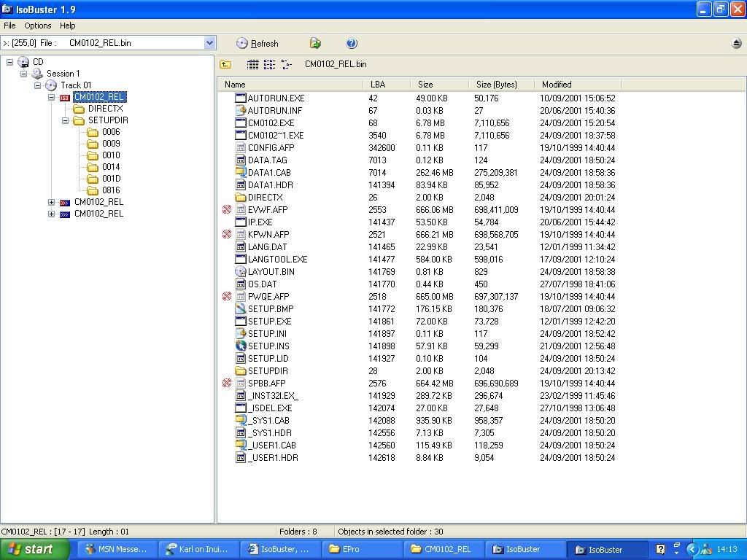Sort the file list by the Modified column
This screenshot has width=747, height=560.
pos(557,85)
